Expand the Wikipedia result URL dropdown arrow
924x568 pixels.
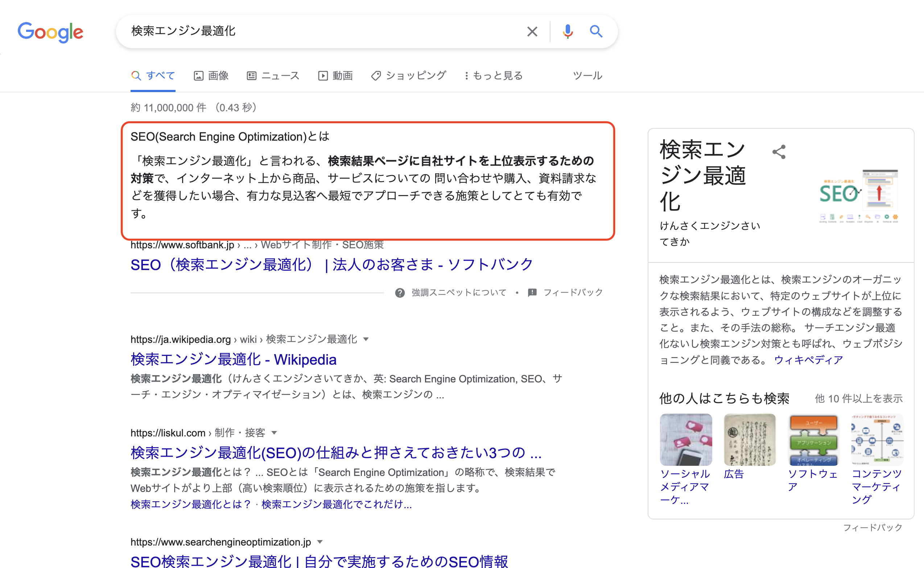pyautogui.click(x=366, y=340)
